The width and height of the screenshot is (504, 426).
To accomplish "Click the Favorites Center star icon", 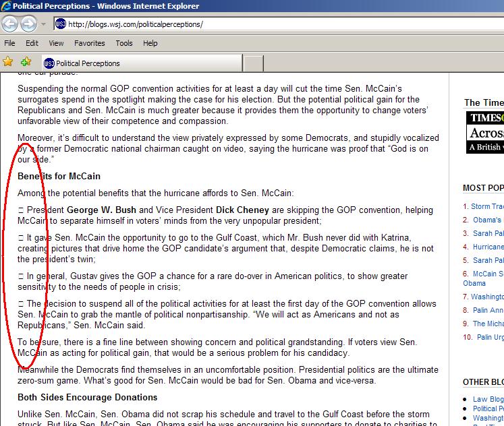I will tap(7, 61).
